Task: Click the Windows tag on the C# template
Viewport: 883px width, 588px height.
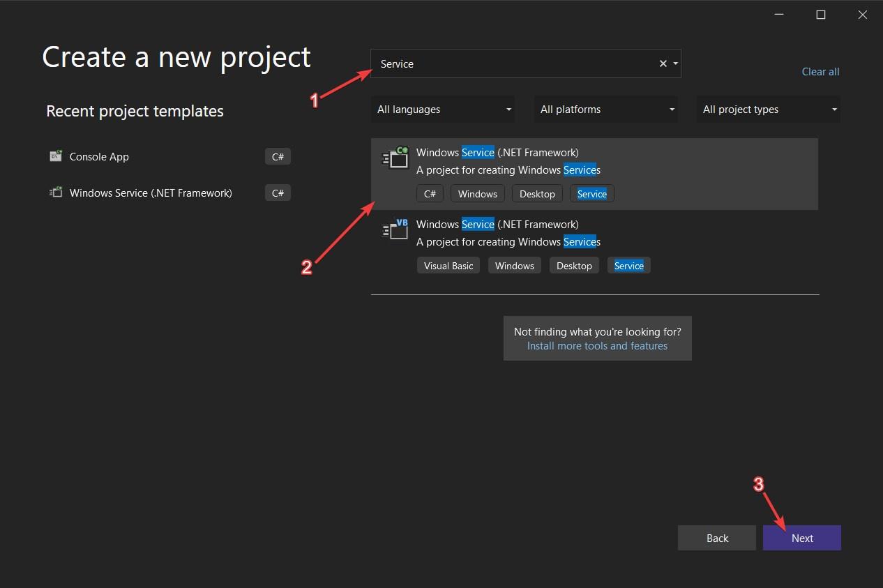Action: [x=477, y=193]
